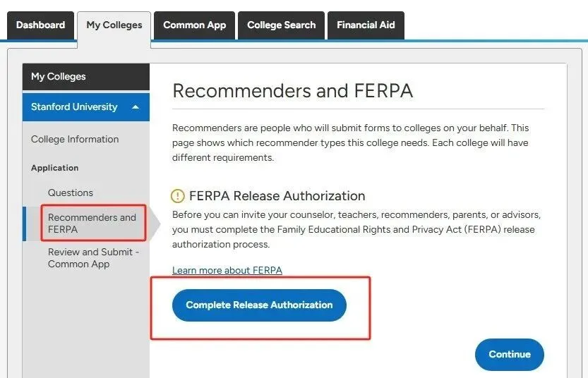Switch to the My Colleges tab
Image resolution: width=588 pixels, height=378 pixels.
click(x=114, y=25)
